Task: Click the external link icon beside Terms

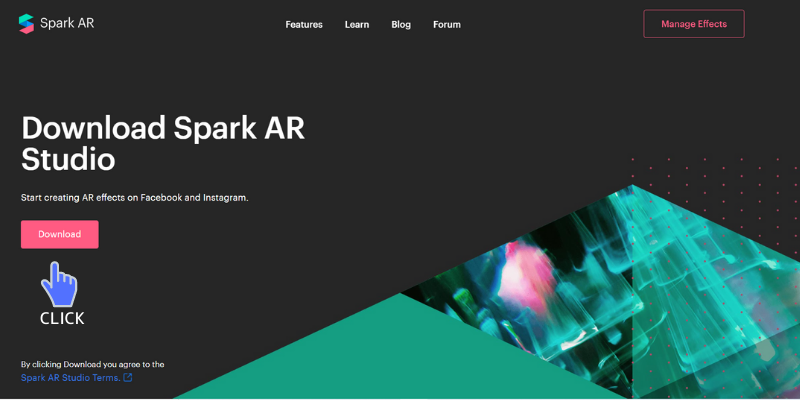Action: 128,378
